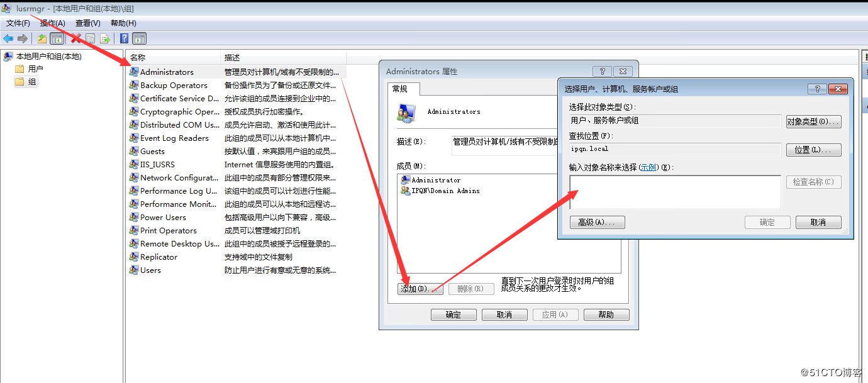Viewport: 868px width, 383px height.
Task: Click the 成员可以管理域打印机 description
Action: (x=262, y=230)
